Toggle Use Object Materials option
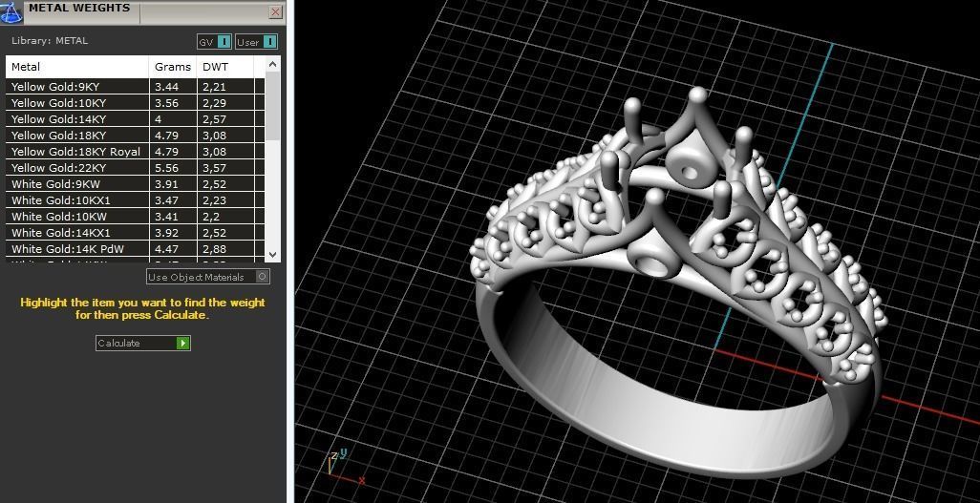 tap(208, 277)
